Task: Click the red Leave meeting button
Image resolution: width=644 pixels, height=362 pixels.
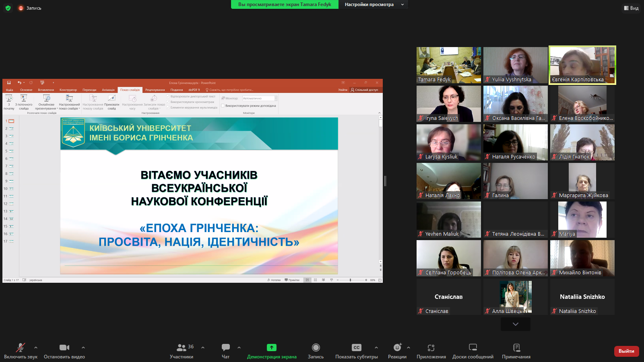Action: tap(626, 351)
